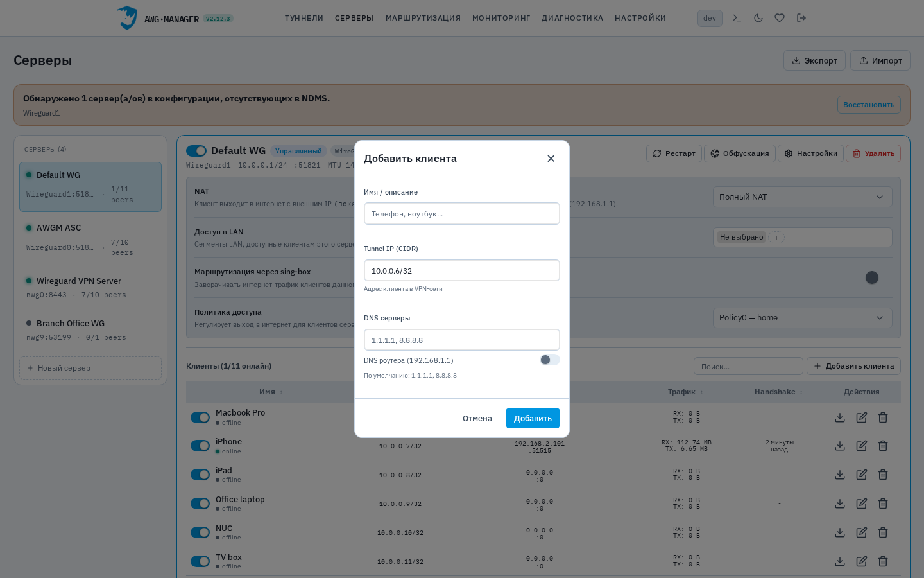Close the Add client dialog
924x578 pixels.
click(x=551, y=159)
